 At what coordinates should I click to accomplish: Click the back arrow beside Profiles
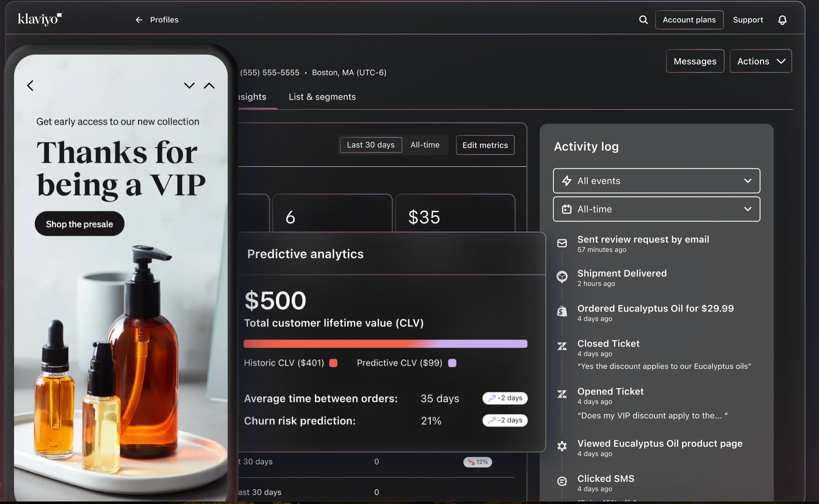click(x=139, y=20)
